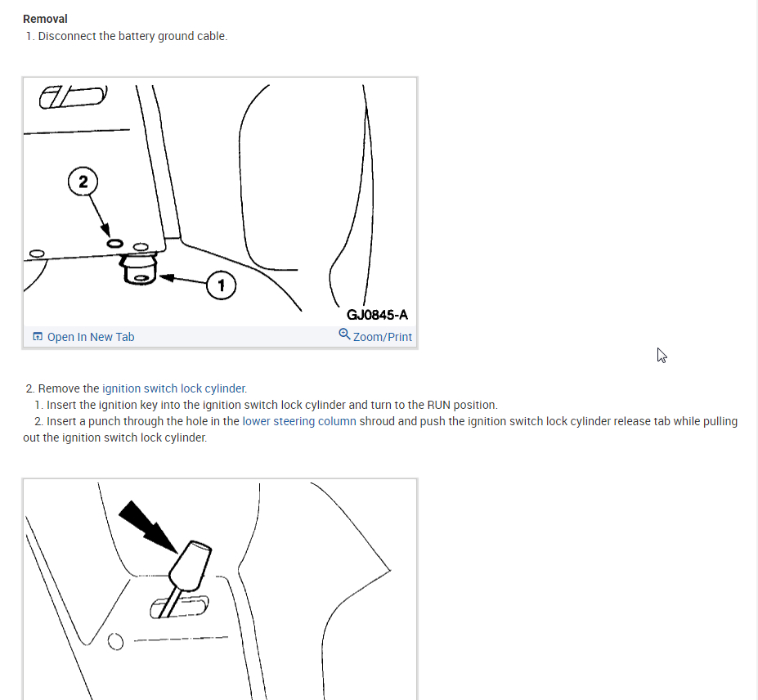
Task: Click the bold Removal heading
Action: [45, 19]
